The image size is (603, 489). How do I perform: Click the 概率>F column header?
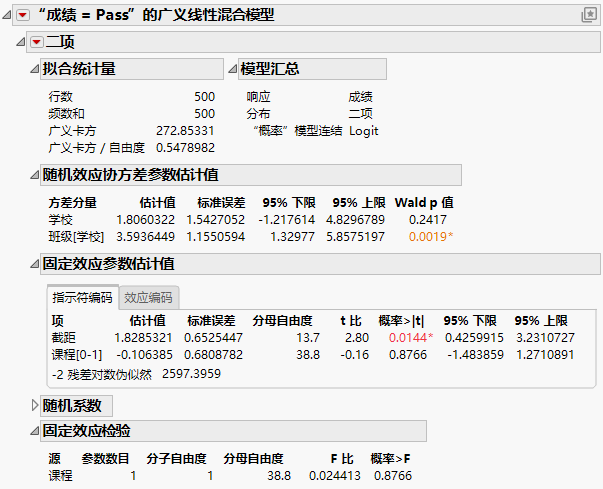click(390, 459)
